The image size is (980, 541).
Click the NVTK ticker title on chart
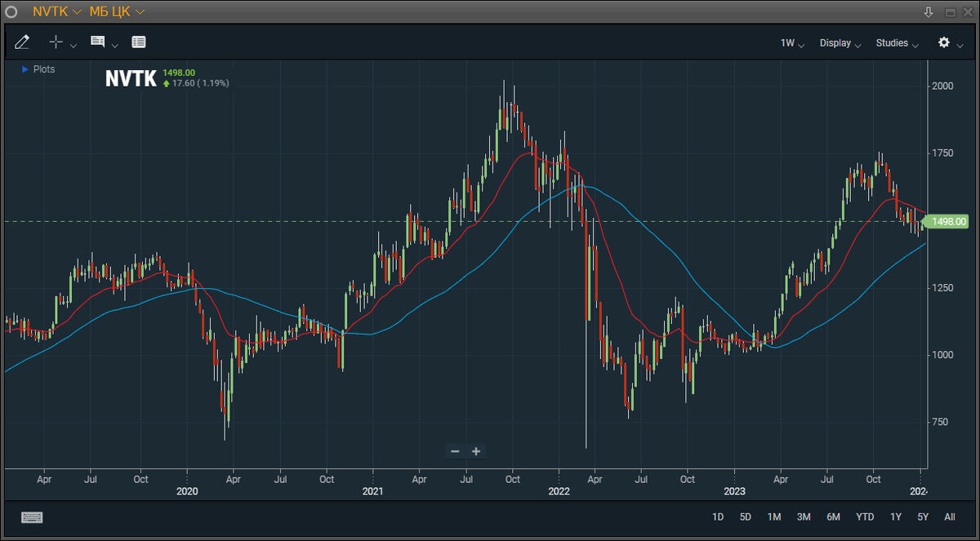coord(131,78)
